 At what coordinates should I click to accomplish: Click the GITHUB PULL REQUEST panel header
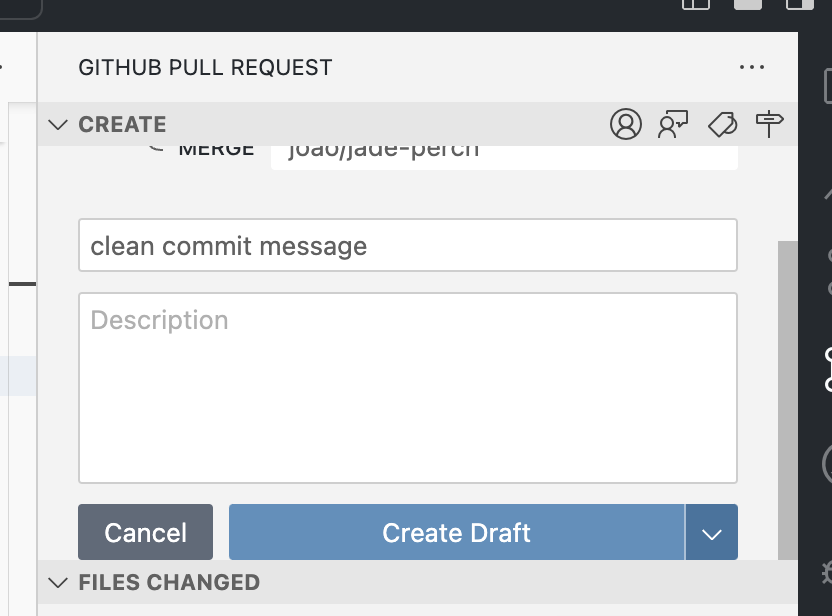pos(205,67)
